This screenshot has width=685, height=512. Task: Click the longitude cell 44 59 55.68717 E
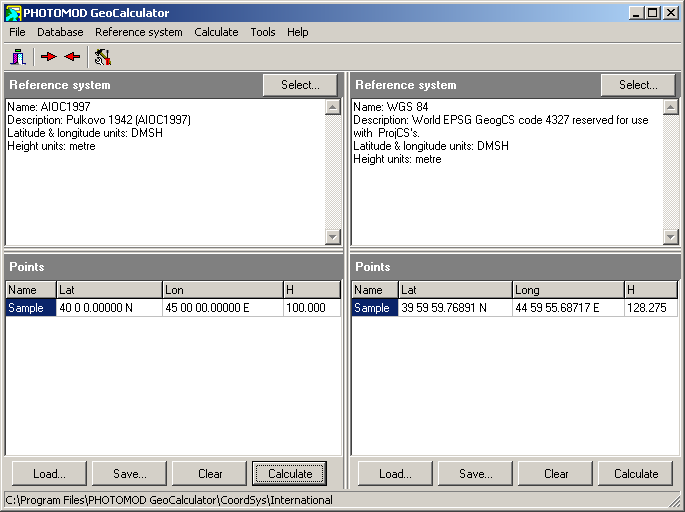pyautogui.click(x=568, y=308)
